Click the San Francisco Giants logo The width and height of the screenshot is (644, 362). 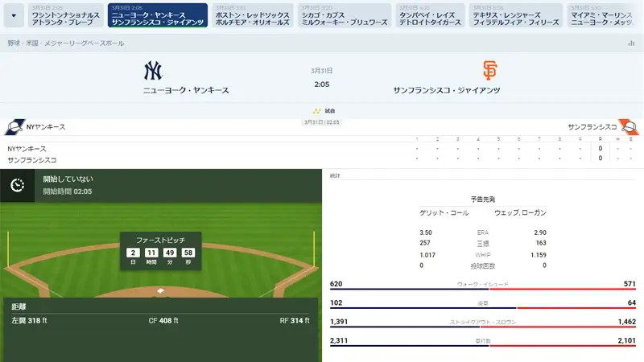[489, 70]
